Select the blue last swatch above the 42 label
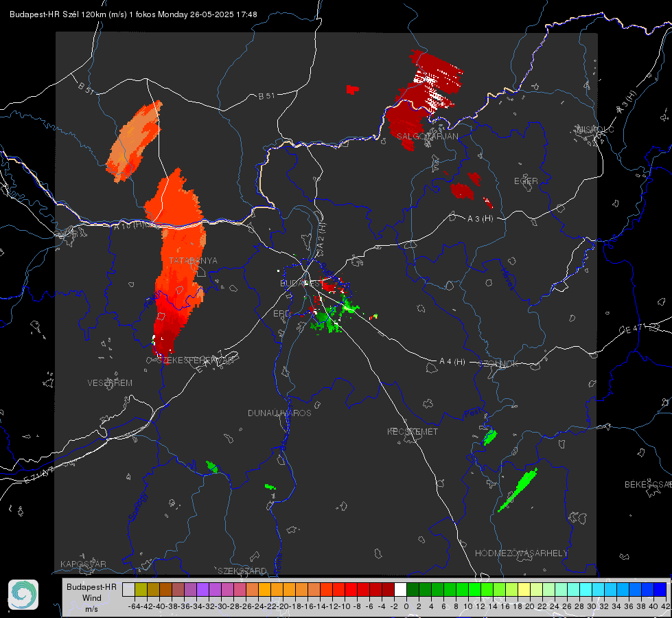This screenshot has height=618, width=672. pyautogui.click(x=660, y=589)
